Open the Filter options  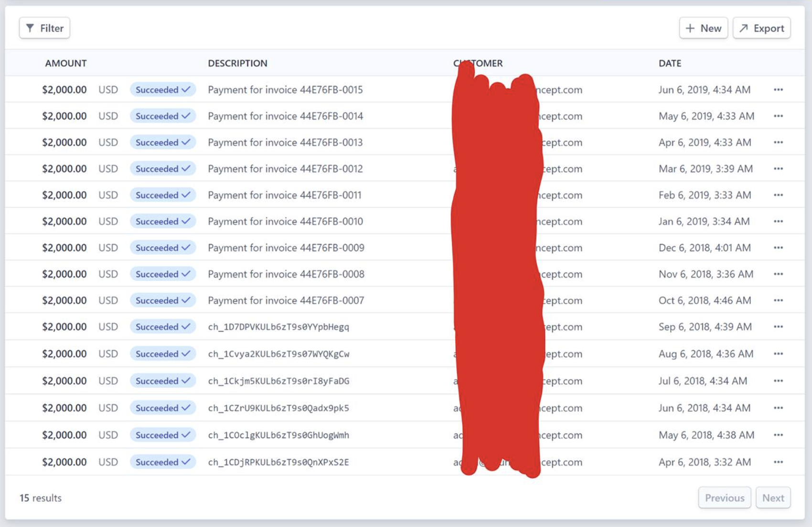coord(44,28)
